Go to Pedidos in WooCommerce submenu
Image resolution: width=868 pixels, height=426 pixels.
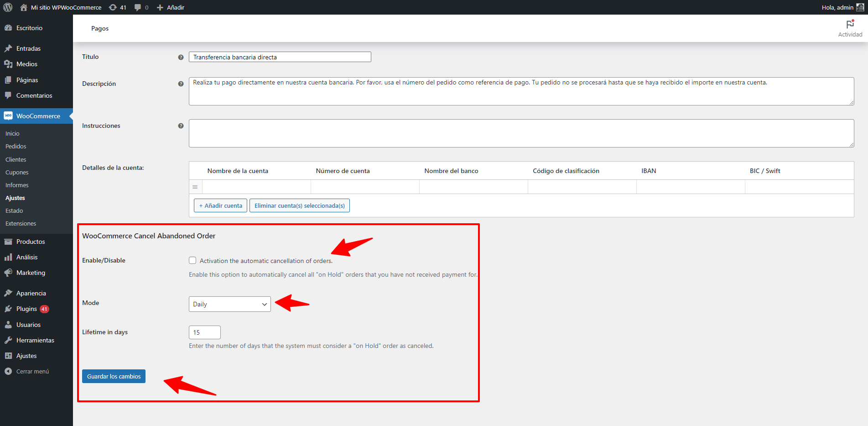(16, 146)
